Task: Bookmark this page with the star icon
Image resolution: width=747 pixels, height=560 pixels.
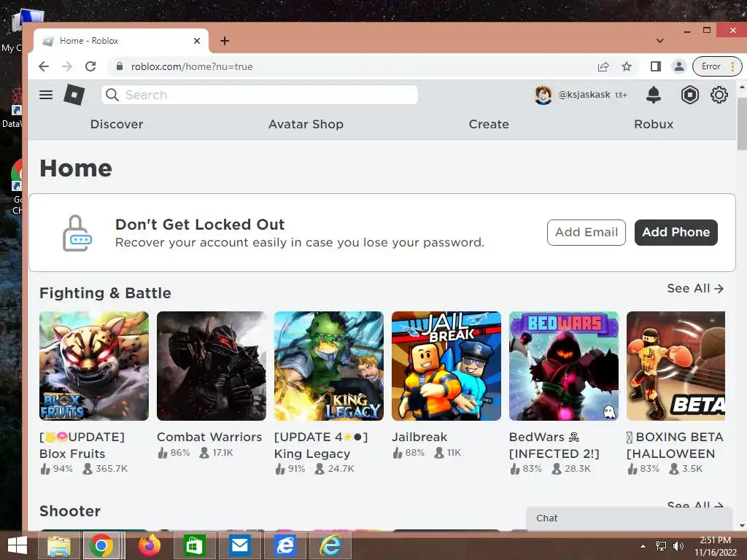Action: pyautogui.click(x=627, y=66)
